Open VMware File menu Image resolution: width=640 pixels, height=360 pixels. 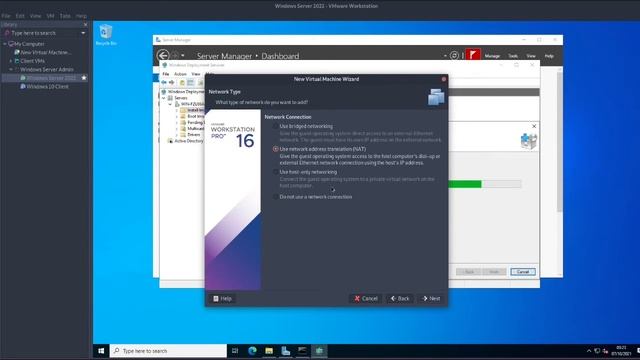click(x=6, y=16)
